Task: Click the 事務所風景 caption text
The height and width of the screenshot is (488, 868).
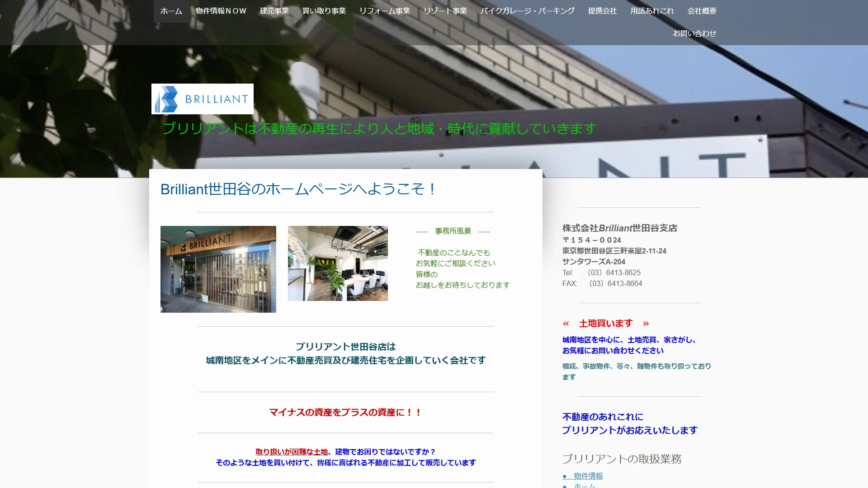Action: click(453, 231)
